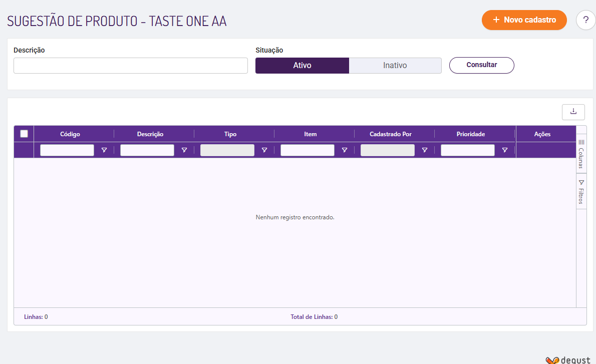
Task: Click the 'Linhas: 0' footer text
Action: click(x=36, y=317)
